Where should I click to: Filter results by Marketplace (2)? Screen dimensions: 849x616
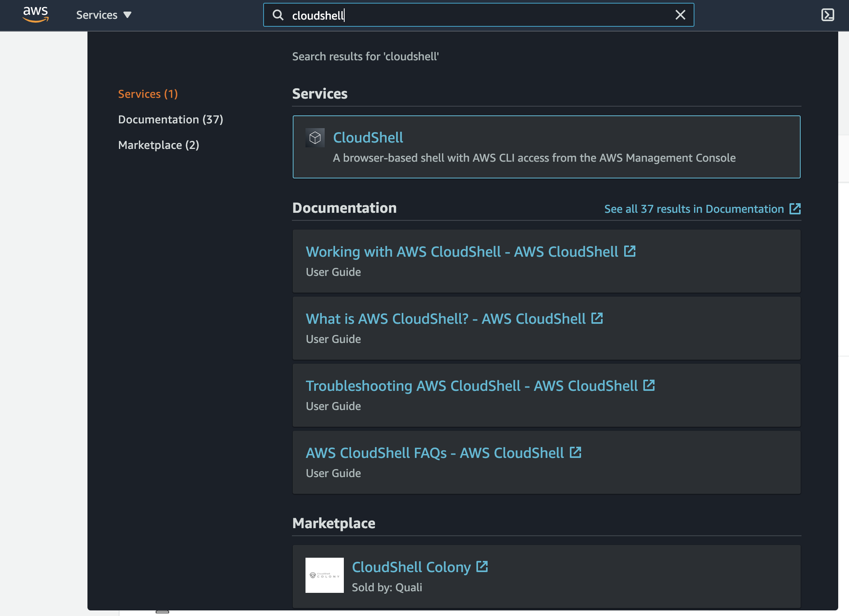click(159, 145)
